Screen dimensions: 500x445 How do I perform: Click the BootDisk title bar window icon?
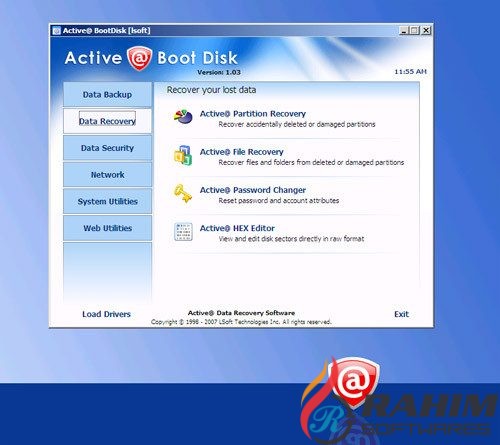pos(56,31)
